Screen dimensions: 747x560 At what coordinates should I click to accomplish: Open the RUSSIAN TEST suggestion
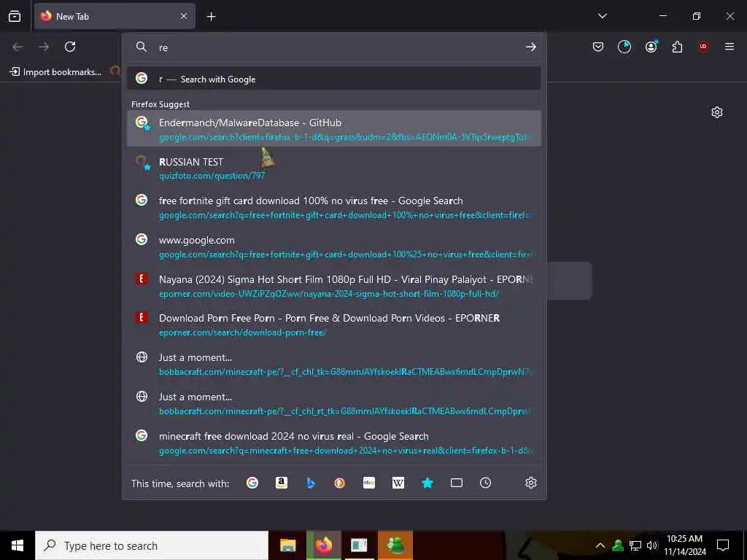[x=334, y=168]
